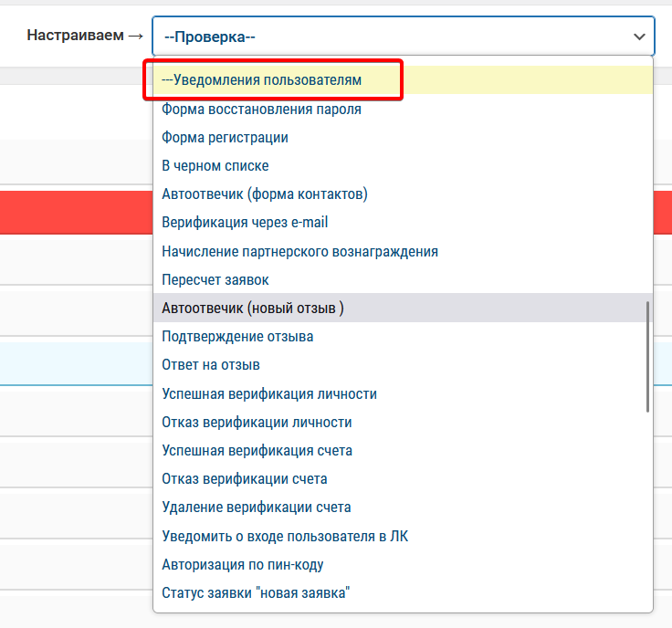Select Форма регистрации from list

coord(225,138)
